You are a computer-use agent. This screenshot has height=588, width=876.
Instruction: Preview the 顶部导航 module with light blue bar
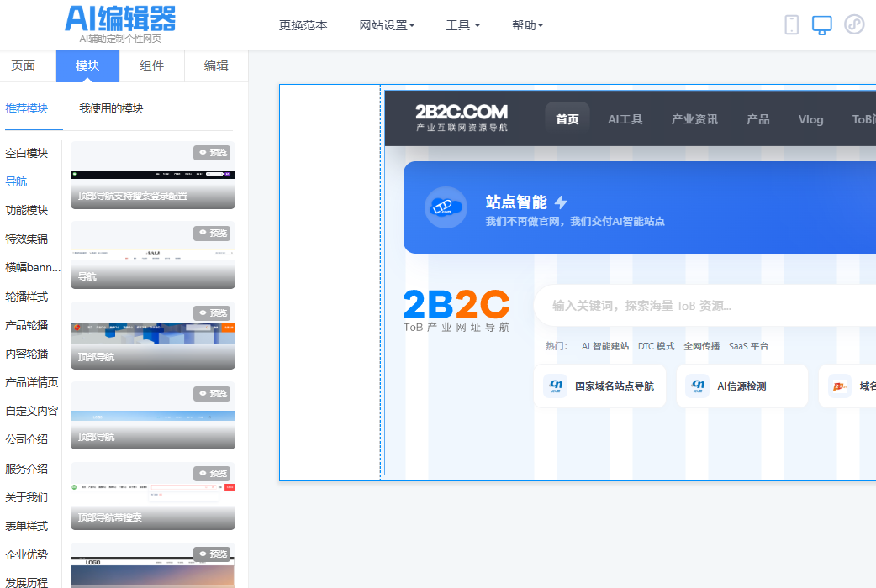[x=212, y=394]
